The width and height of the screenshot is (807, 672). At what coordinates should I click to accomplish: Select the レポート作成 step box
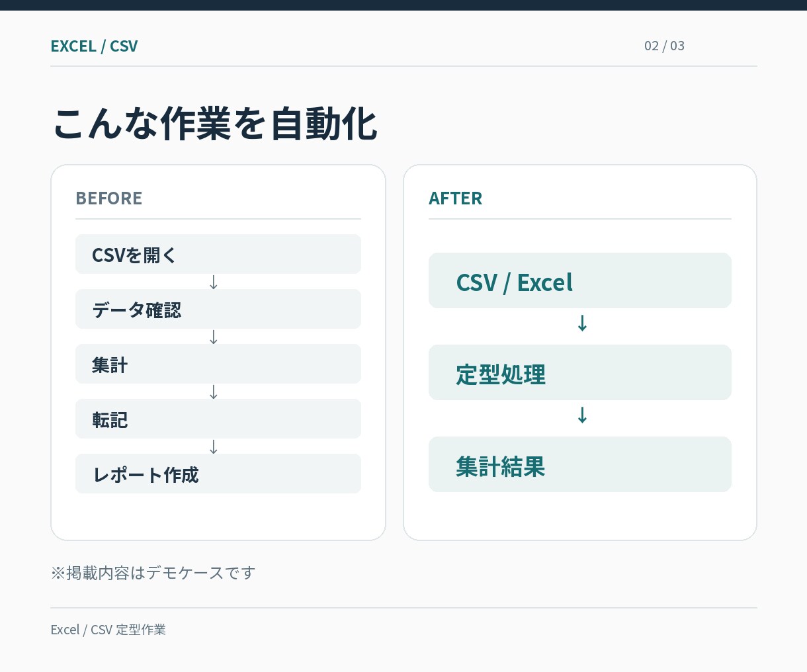point(218,474)
